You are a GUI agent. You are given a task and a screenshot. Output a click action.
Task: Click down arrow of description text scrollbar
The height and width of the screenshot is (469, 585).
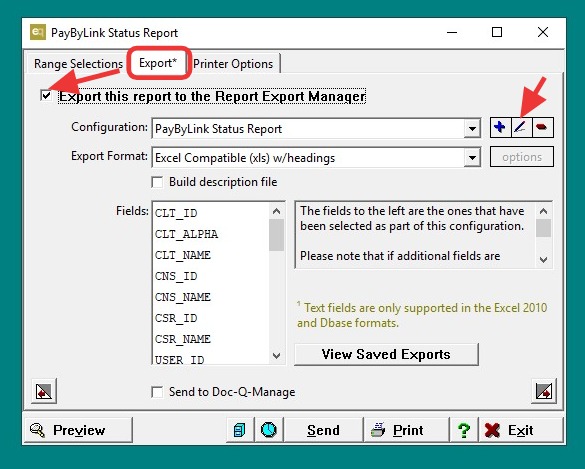544,259
